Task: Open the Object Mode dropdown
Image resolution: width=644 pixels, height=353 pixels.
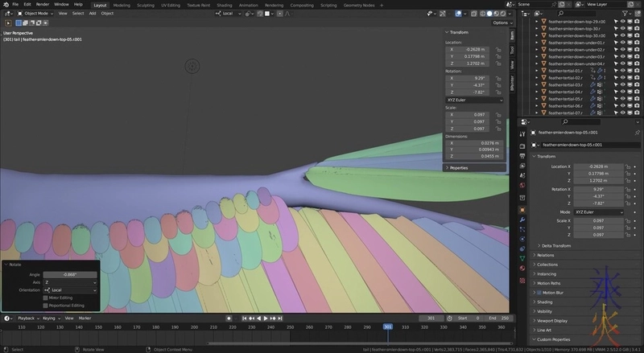Action: pyautogui.click(x=36, y=14)
